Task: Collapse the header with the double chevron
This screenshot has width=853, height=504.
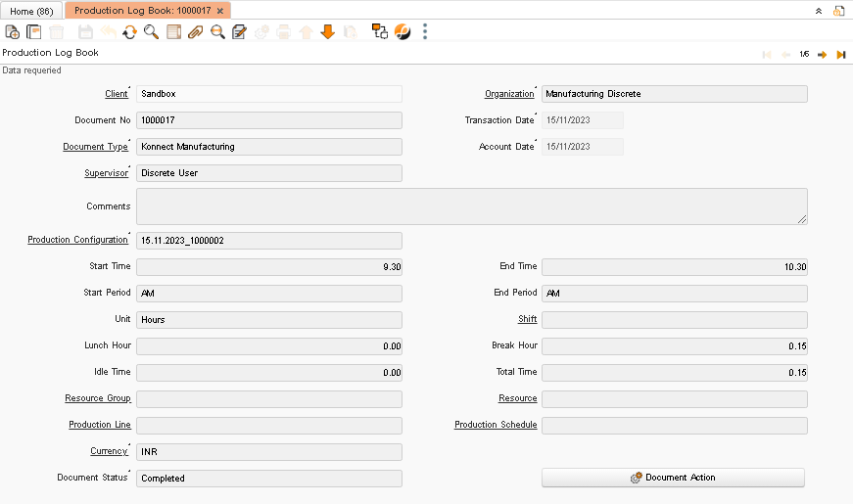Action: click(819, 11)
